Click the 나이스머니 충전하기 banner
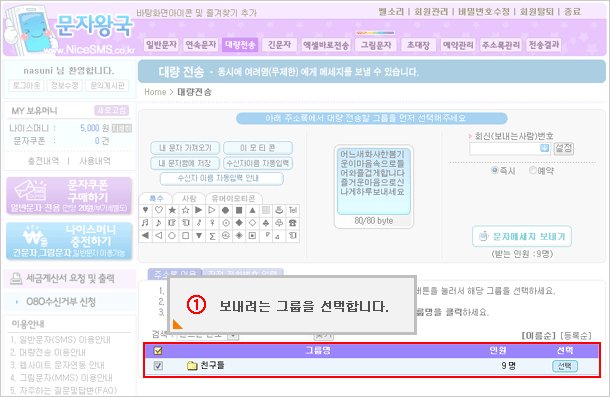This screenshot has height=397, width=610. point(69,241)
